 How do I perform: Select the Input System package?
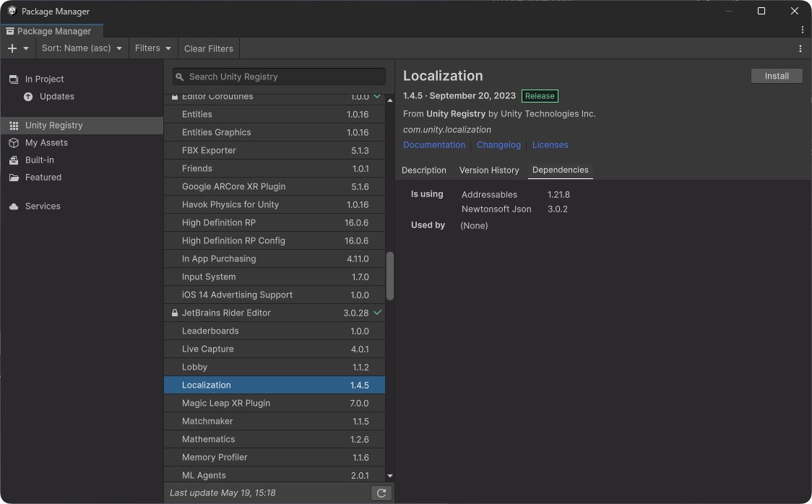(275, 277)
